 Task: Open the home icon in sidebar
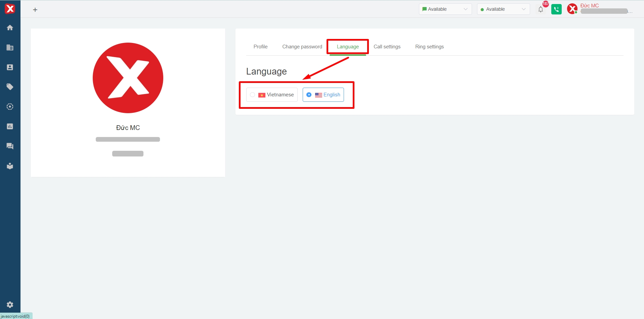tap(10, 28)
